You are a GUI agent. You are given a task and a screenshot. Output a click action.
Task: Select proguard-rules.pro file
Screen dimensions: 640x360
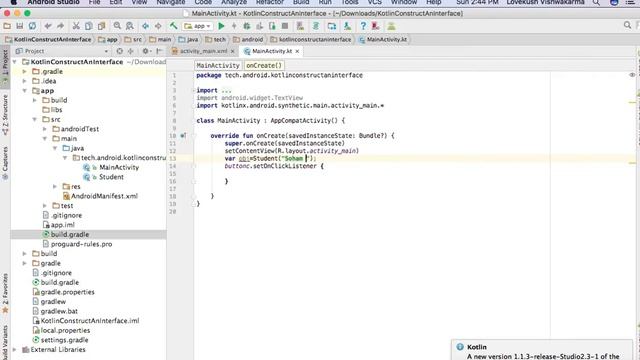click(x=78, y=244)
